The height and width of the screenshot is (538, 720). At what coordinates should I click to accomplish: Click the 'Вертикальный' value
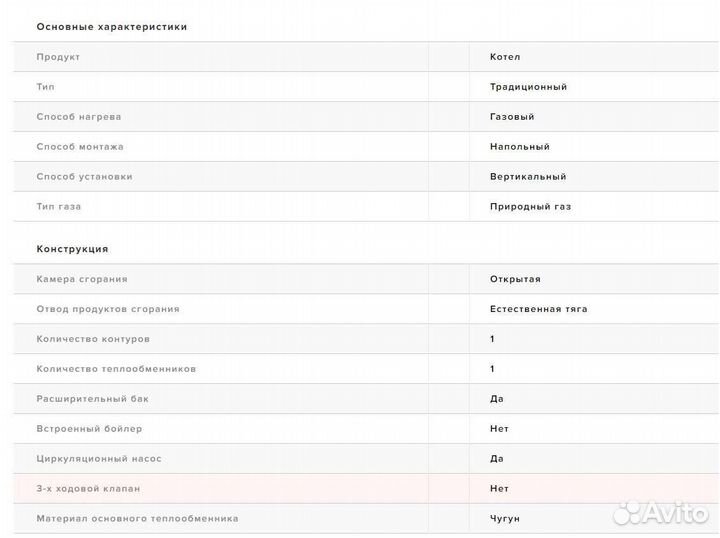tap(528, 177)
